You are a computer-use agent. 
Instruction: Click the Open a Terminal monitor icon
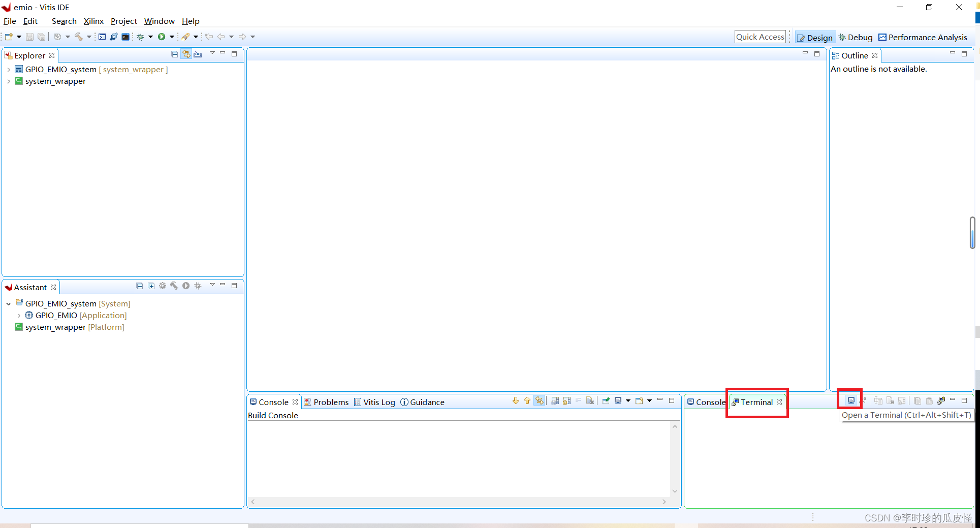851,400
